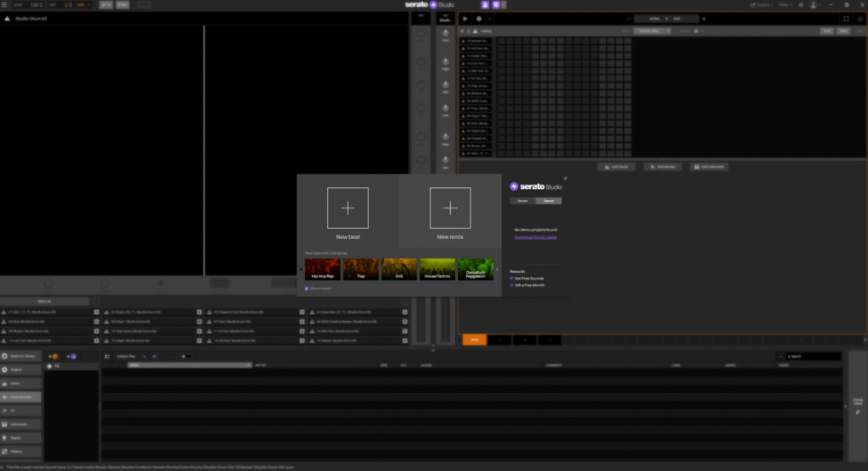This screenshot has width=868, height=471.
Task: Solo the drum deck S button
Action: pyautogui.click(x=468, y=31)
